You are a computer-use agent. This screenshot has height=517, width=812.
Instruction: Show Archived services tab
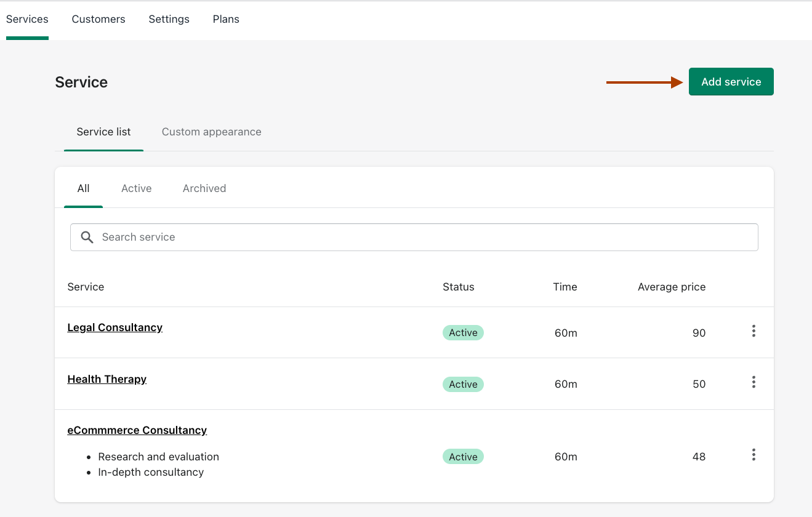point(204,188)
